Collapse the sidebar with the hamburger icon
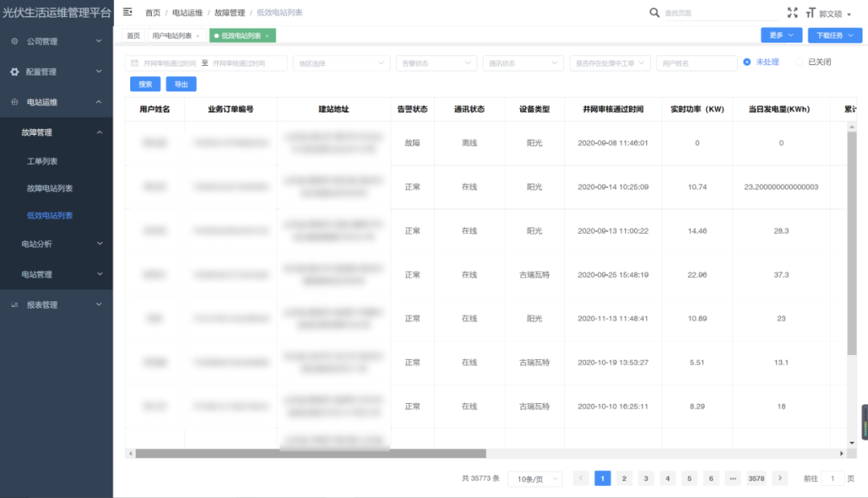Screen dimensions: 868x498 pyautogui.click(x=127, y=11)
